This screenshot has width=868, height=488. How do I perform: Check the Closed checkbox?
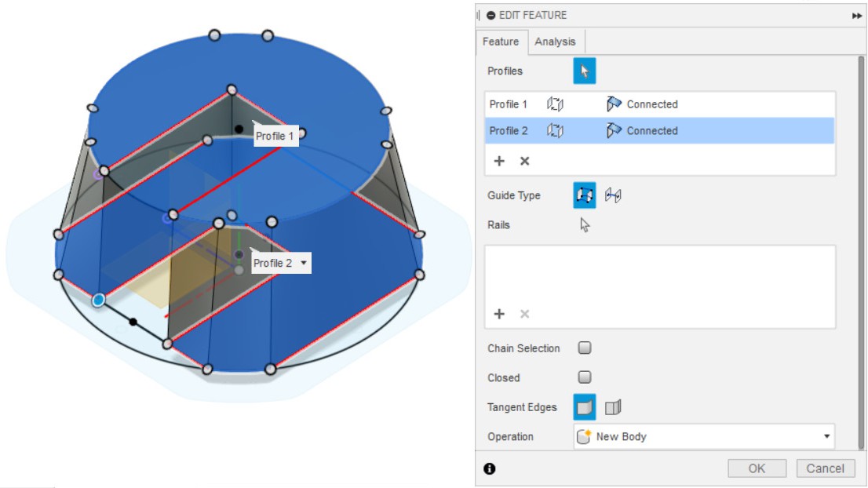click(x=585, y=377)
